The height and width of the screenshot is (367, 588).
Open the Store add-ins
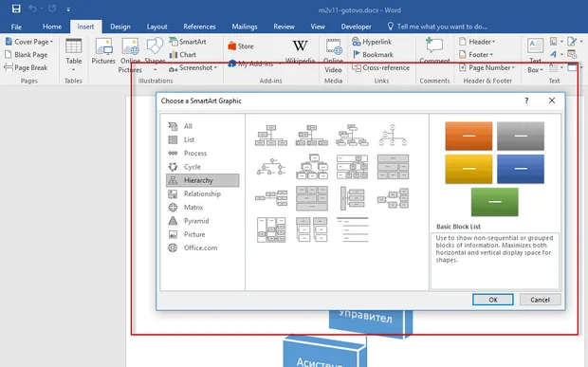coord(241,46)
